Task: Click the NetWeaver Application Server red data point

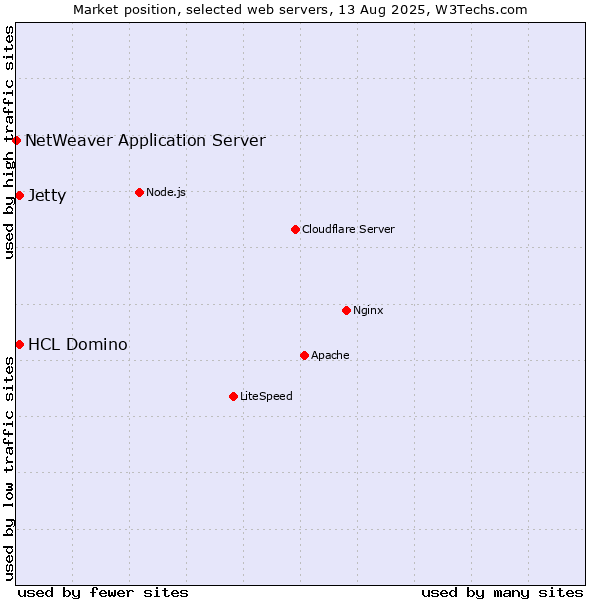Action: (x=16, y=140)
